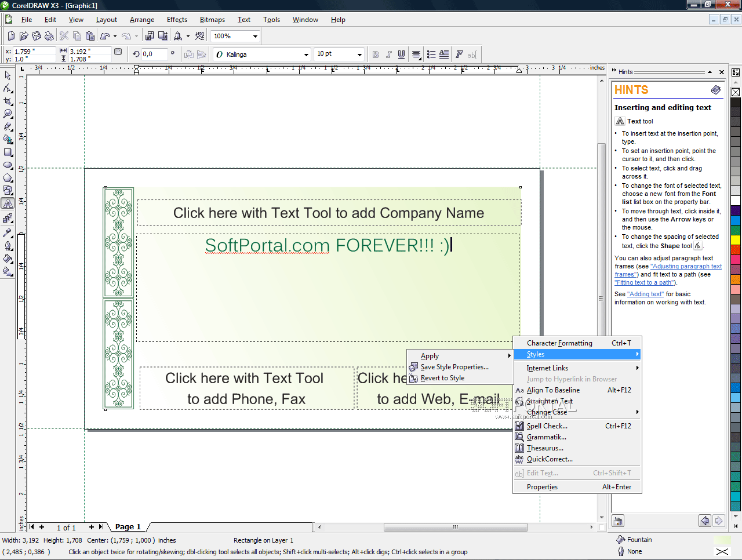This screenshot has height=560, width=742.
Task: Switch to the Page 1 tab
Action: 128,527
